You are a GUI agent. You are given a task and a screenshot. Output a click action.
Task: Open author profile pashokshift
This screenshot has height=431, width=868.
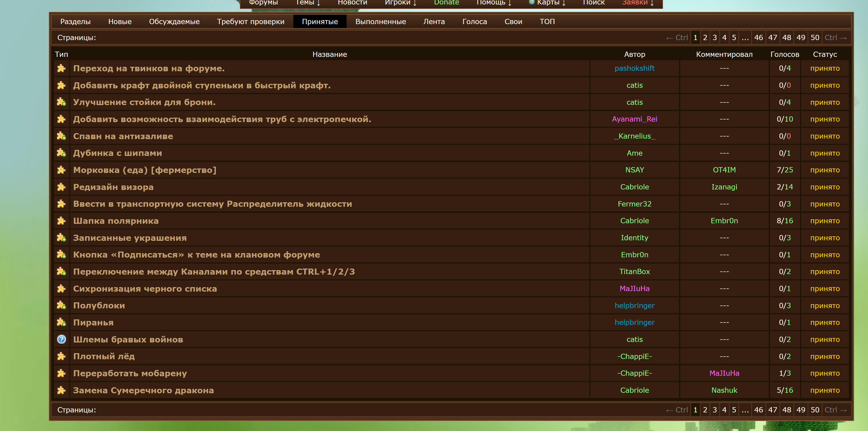click(x=634, y=68)
